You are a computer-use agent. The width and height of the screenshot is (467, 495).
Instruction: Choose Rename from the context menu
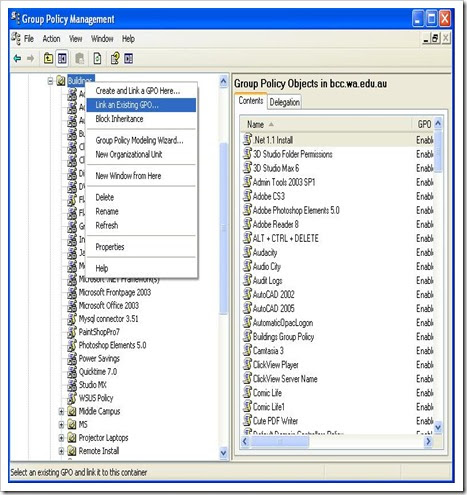coord(141,211)
